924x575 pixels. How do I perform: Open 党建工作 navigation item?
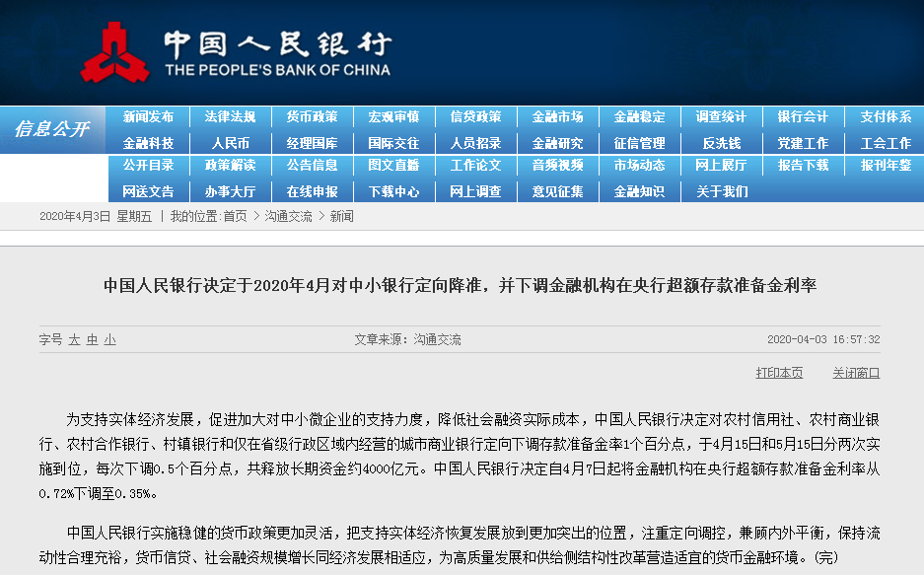(x=803, y=143)
